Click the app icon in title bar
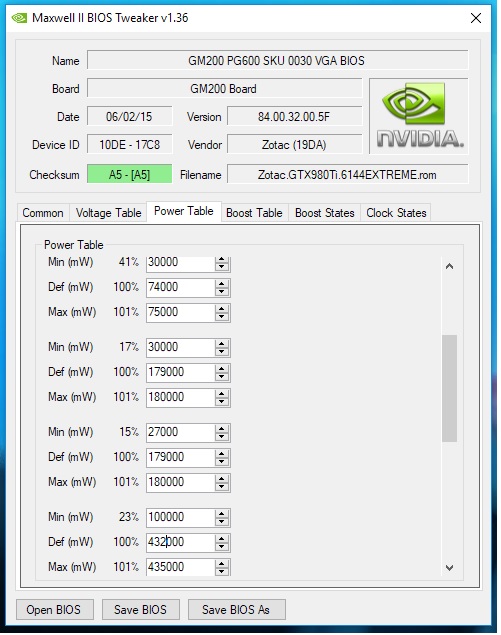 pos(19,18)
